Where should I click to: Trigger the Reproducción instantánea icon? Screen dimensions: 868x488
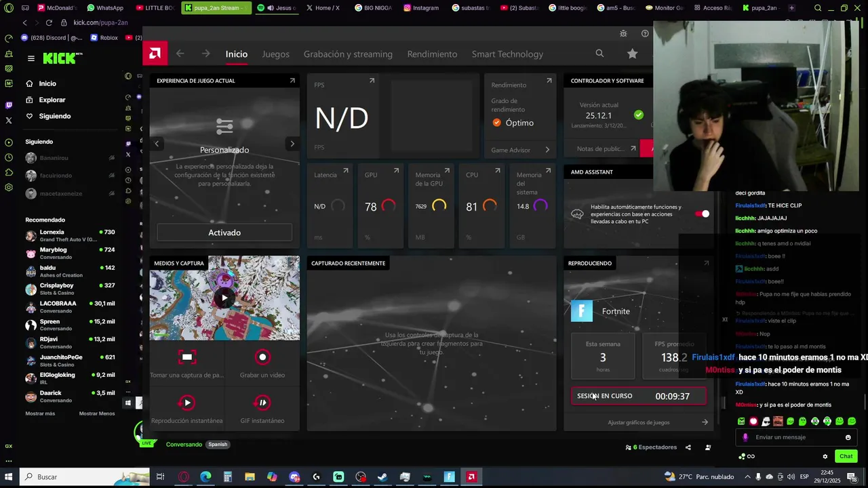187,403
